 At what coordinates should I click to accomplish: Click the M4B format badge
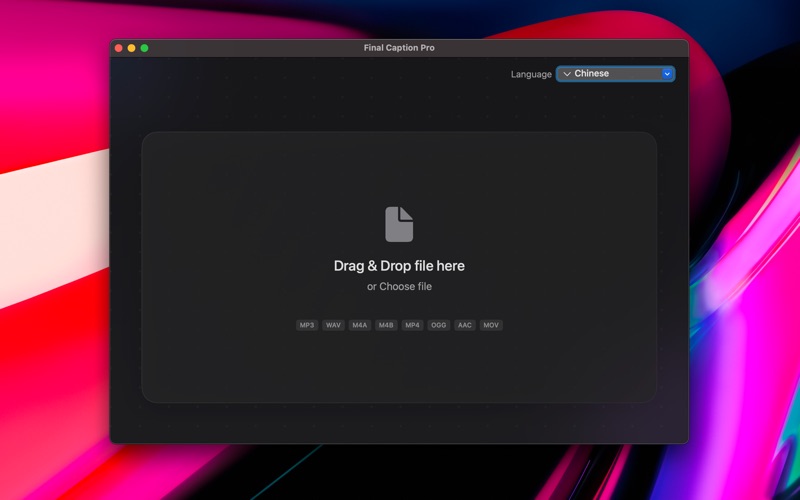pos(386,325)
